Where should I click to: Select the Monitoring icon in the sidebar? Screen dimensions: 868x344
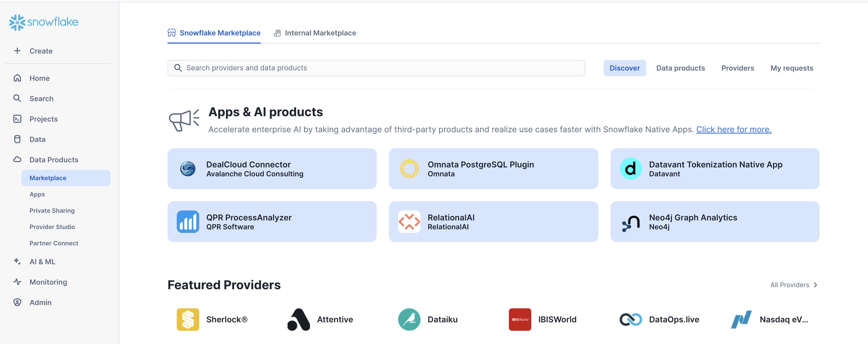18,282
